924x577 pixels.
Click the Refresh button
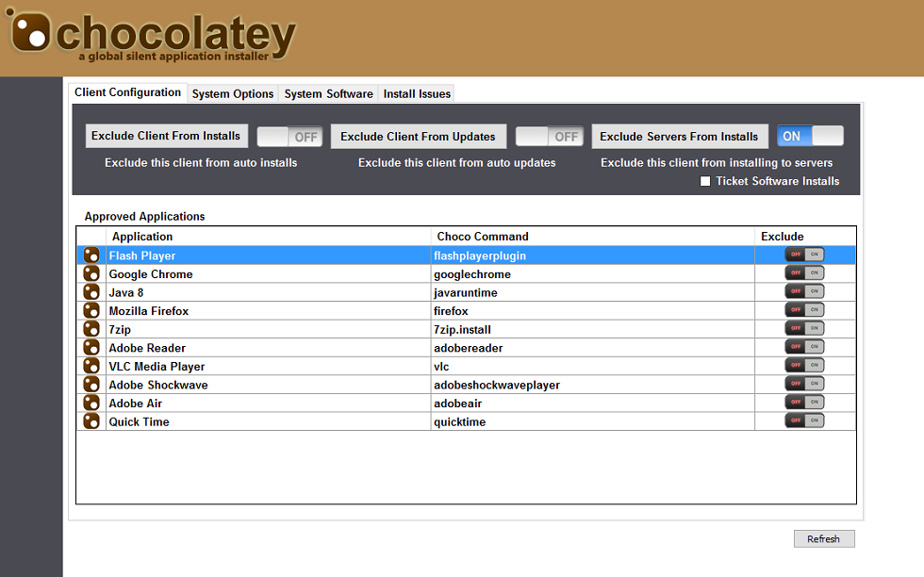coord(823,539)
